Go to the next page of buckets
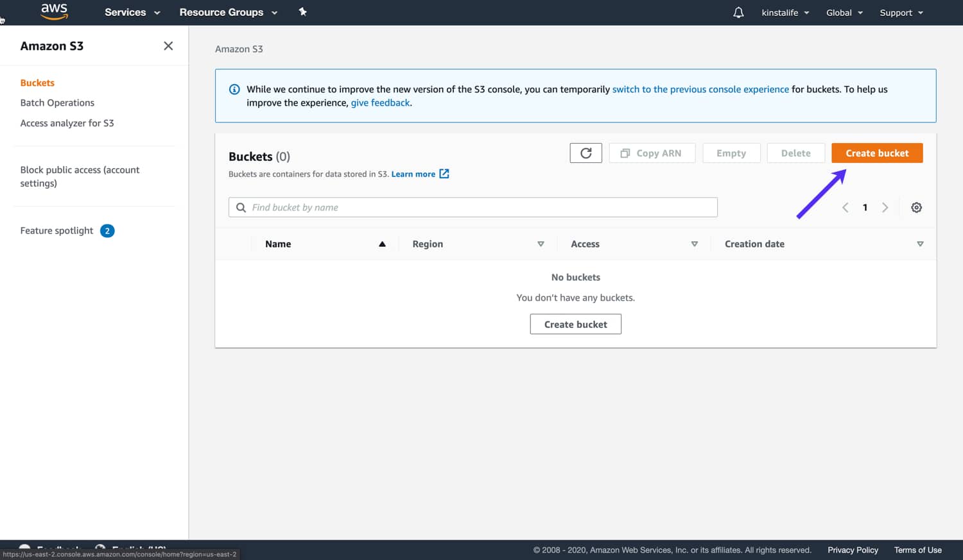The image size is (963, 560). [x=885, y=207]
